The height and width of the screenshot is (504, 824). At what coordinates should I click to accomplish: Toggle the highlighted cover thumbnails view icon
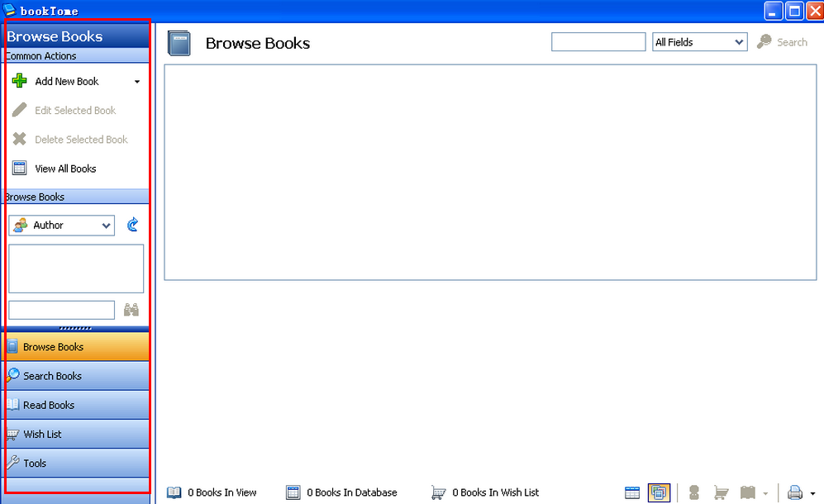pyautogui.click(x=659, y=493)
